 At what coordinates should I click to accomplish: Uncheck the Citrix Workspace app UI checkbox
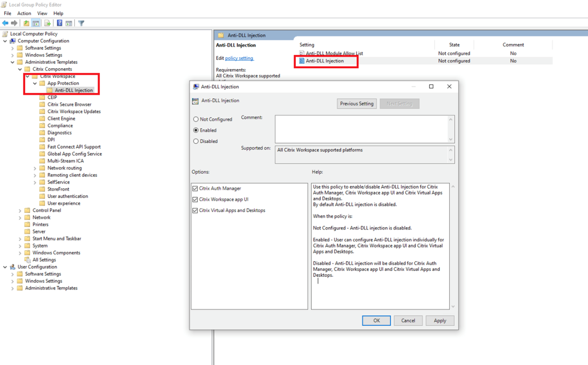[x=195, y=199]
